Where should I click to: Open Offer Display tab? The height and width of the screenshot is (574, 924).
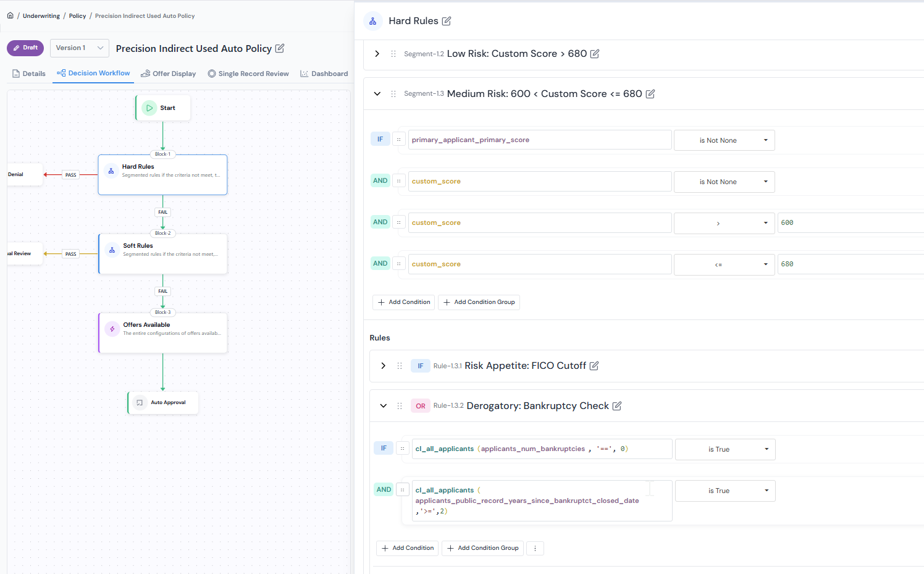point(168,74)
